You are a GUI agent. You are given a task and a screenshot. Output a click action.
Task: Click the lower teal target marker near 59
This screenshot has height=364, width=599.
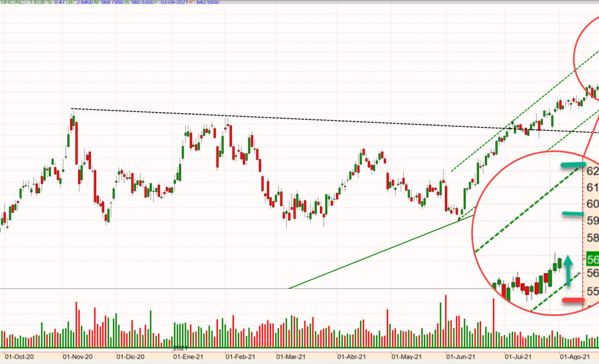[573, 214]
